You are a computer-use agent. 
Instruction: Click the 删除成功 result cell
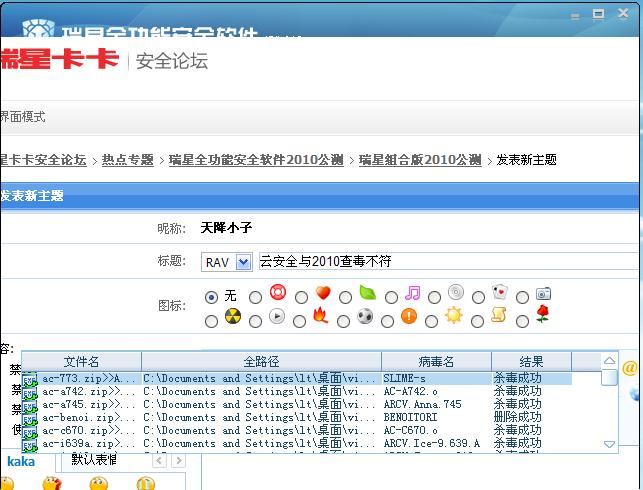pyautogui.click(x=518, y=417)
